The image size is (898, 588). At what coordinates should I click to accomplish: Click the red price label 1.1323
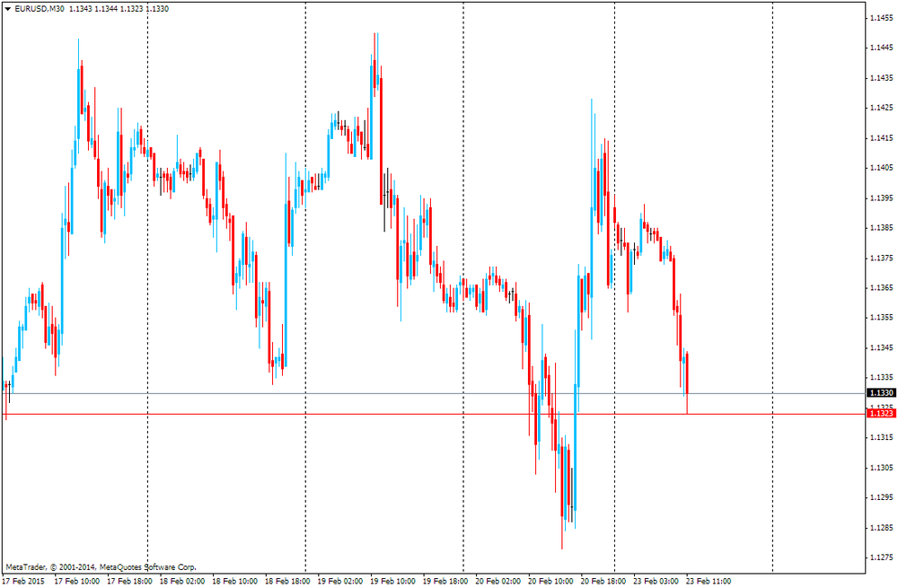click(x=882, y=413)
